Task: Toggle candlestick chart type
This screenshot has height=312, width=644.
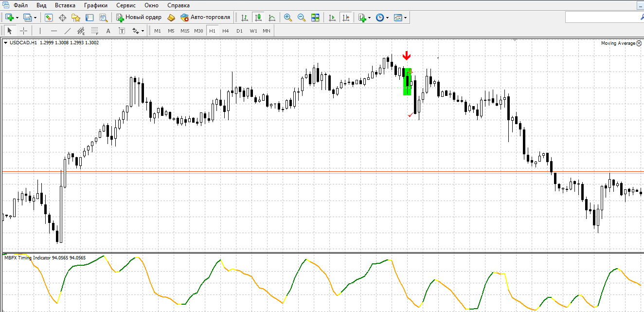Action: click(258, 18)
